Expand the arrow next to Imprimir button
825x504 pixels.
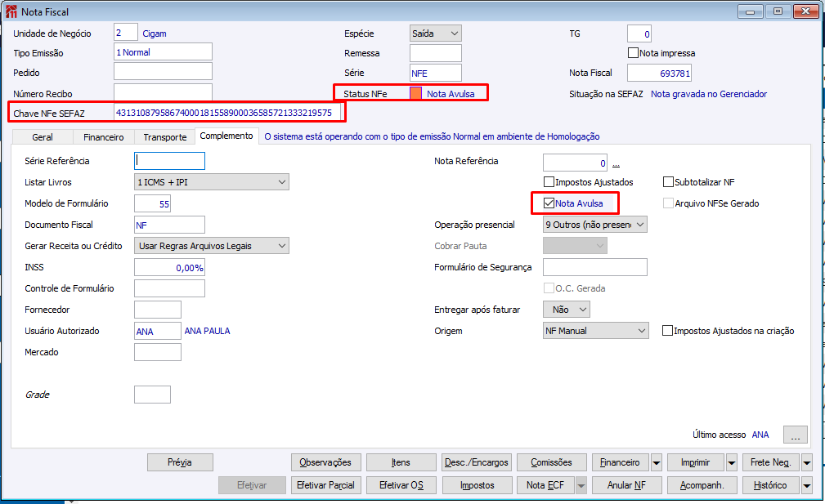[731, 462]
